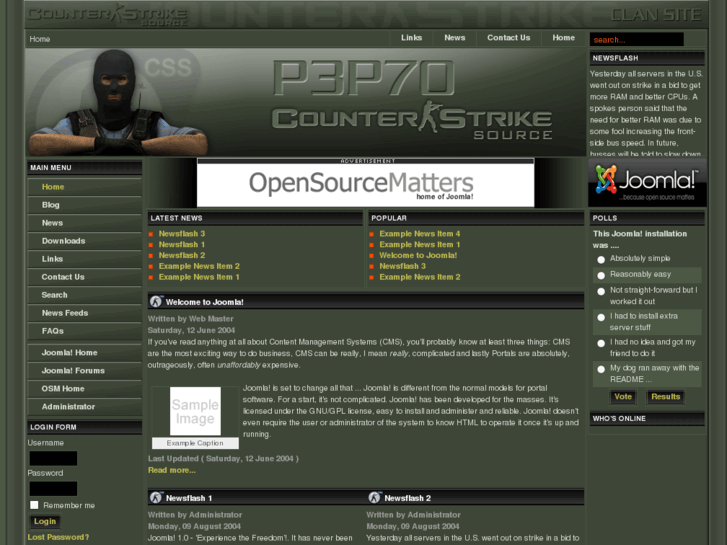Click the Joomla! logo image
727x545 pixels.
point(647,183)
